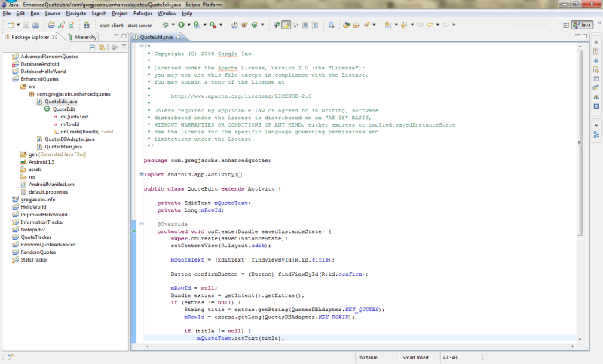Click the start server button

139,25
